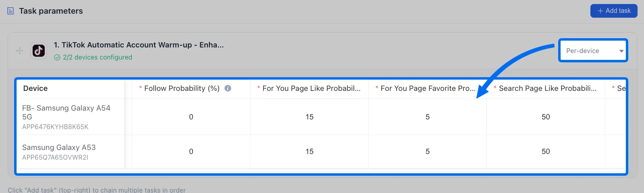Click the Task parameters document icon
The width and height of the screenshot is (644, 193).
[10, 11]
